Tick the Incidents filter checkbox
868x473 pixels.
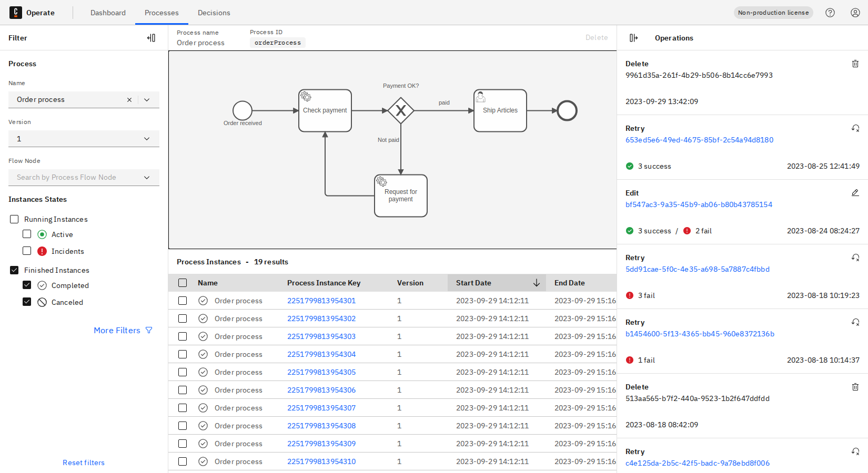tap(27, 251)
